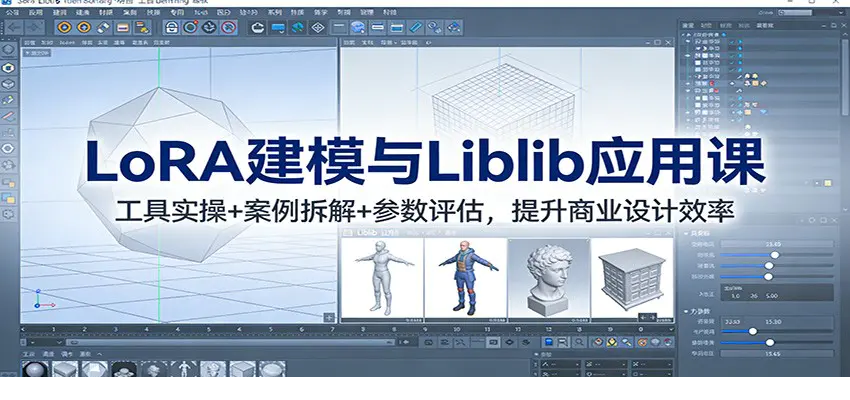Image resolution: width=850 pixels, height=400 pixels.
Task: Move the slider directly beneath the upper 13.65 field
Action: 776,255
